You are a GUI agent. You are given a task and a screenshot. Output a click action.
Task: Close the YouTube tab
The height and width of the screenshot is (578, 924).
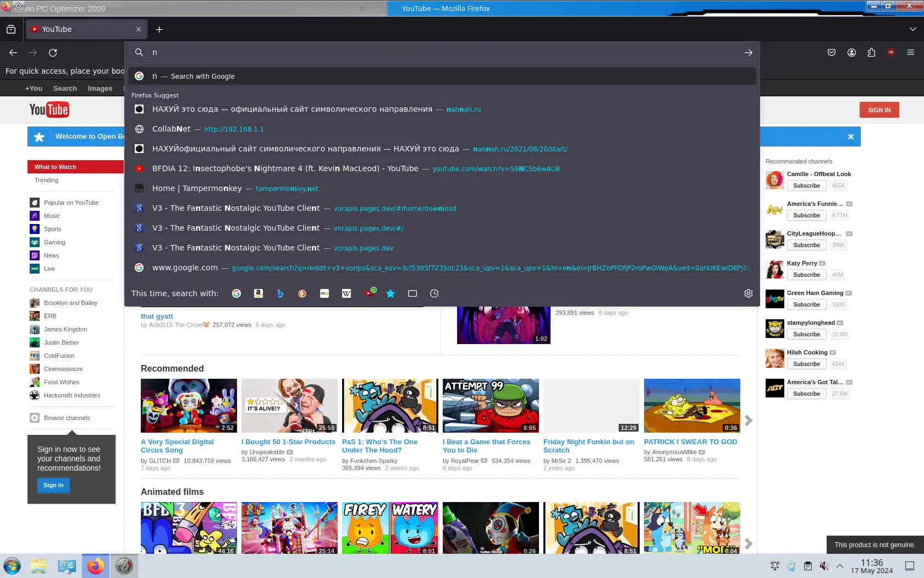click(139, 29)
